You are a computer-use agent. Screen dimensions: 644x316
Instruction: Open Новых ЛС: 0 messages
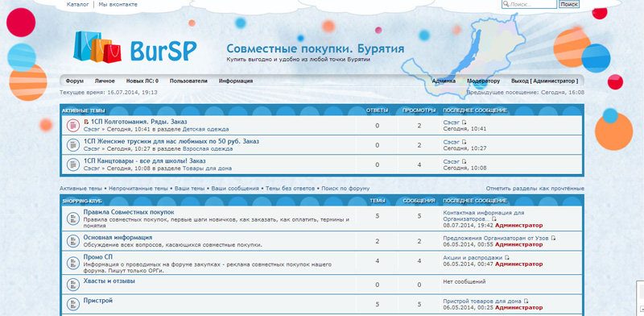pos(142,81)
